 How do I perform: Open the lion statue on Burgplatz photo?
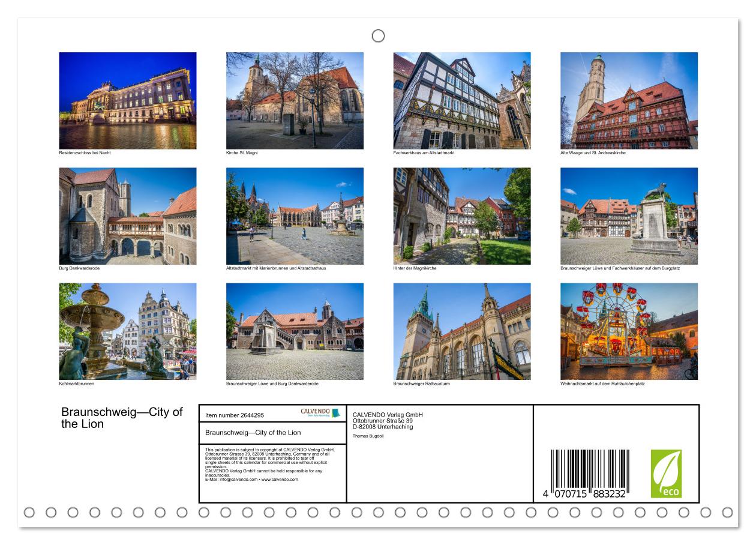click(629, 216)
